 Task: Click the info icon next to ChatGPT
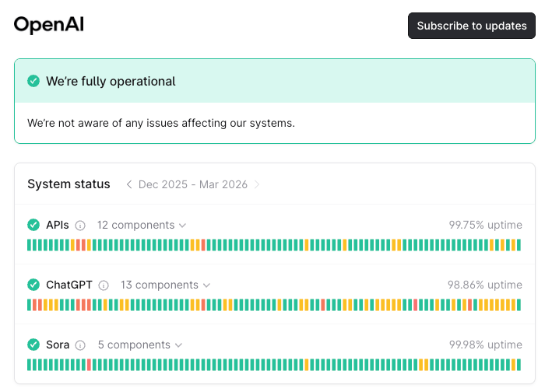pos(104,285)
